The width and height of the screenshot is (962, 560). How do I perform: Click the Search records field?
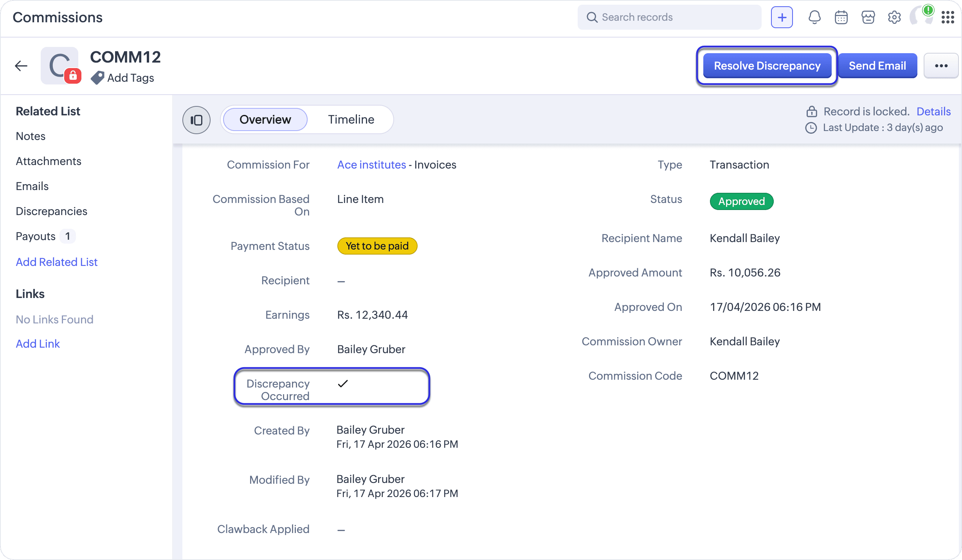(x=669, y=17)
